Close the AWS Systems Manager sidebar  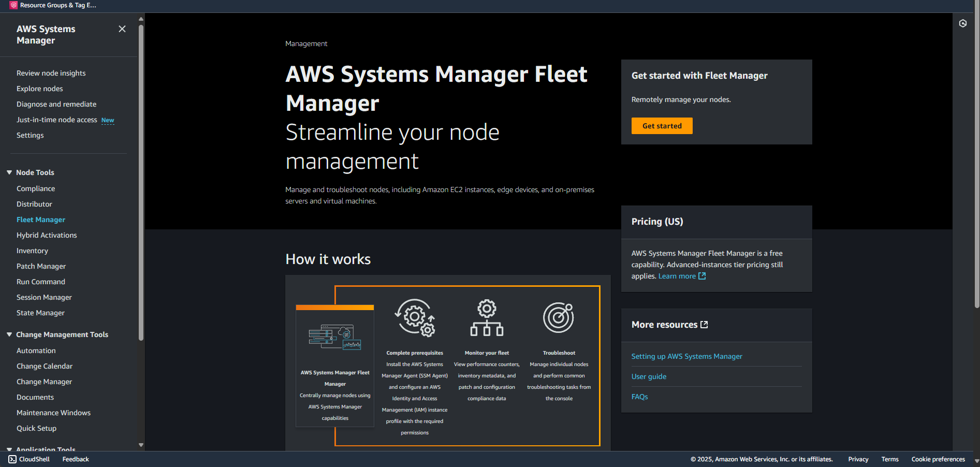point(122,29)
